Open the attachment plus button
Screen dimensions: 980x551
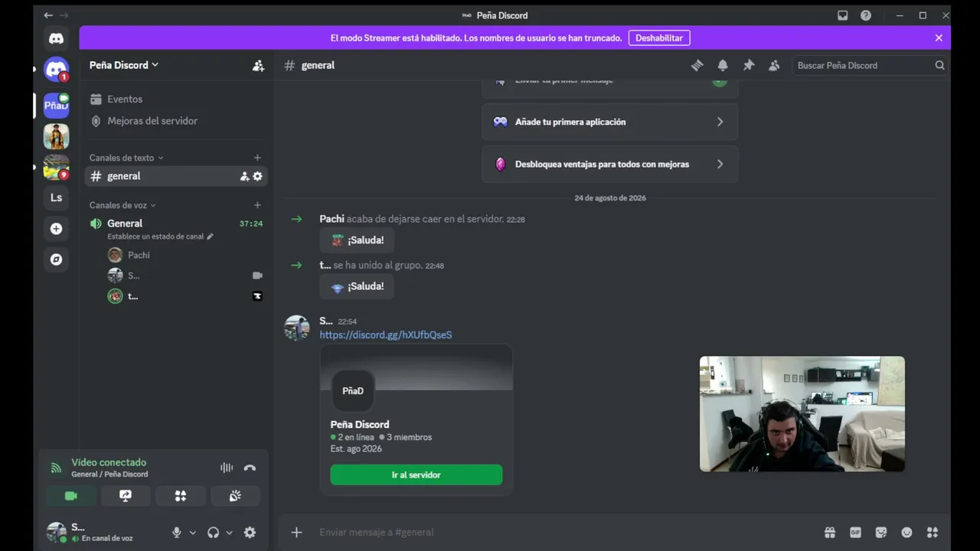pos(297,533)
